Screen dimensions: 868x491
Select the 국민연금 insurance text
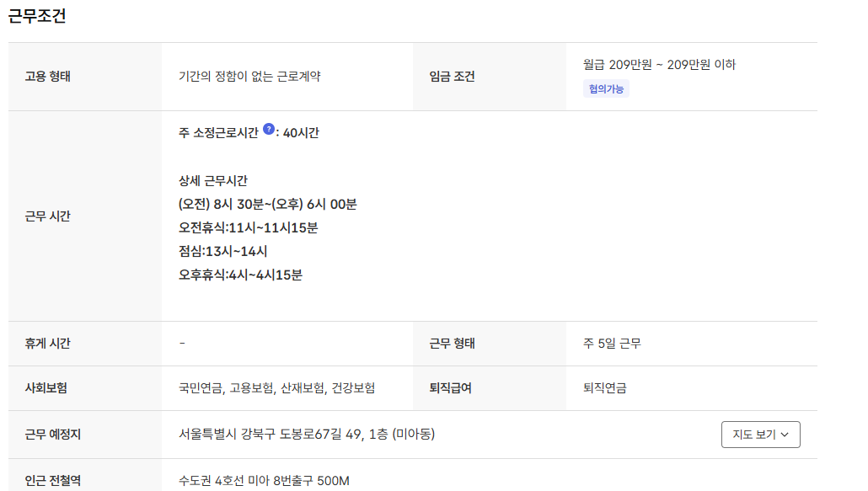(x=202, y=388)
